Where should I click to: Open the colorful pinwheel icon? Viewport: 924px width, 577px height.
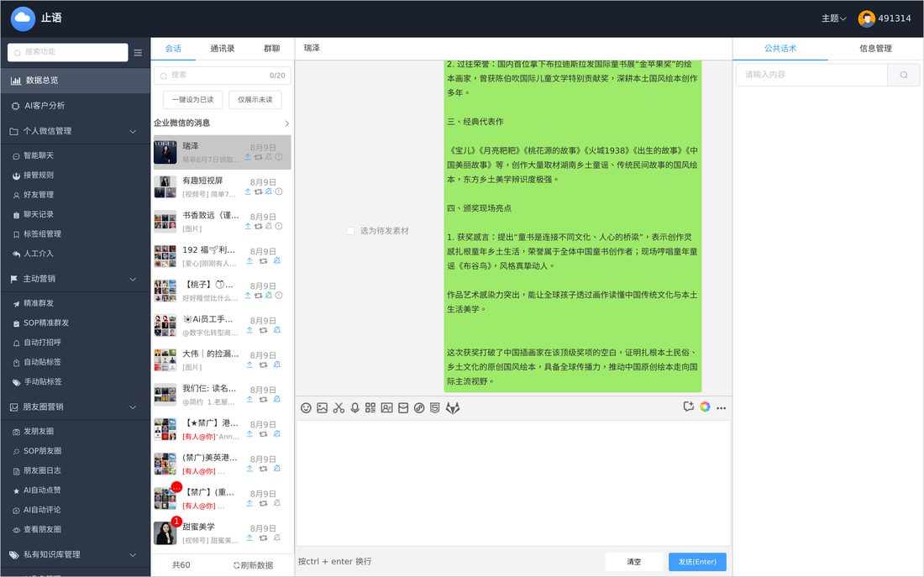click(x=705, y=407)
